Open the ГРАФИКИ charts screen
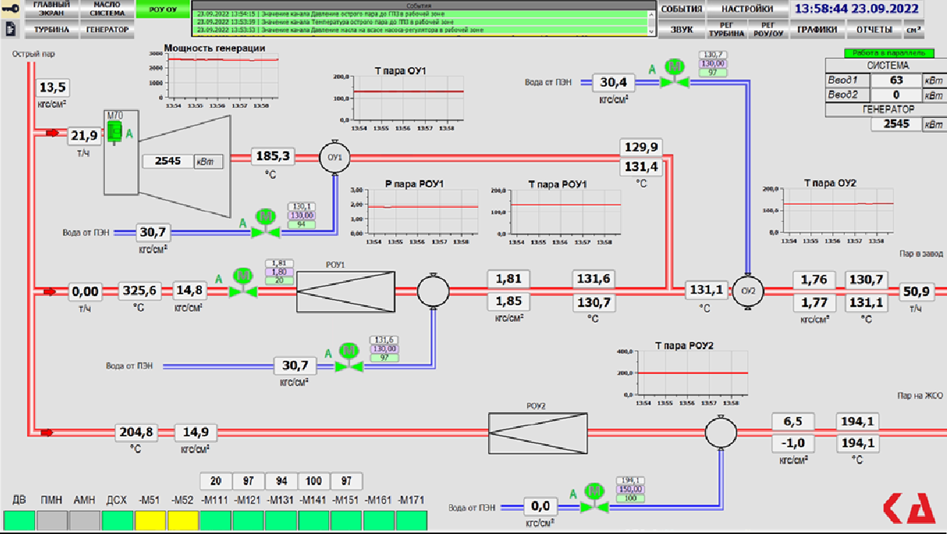This screenshot has height=534, width=947. 817,29
